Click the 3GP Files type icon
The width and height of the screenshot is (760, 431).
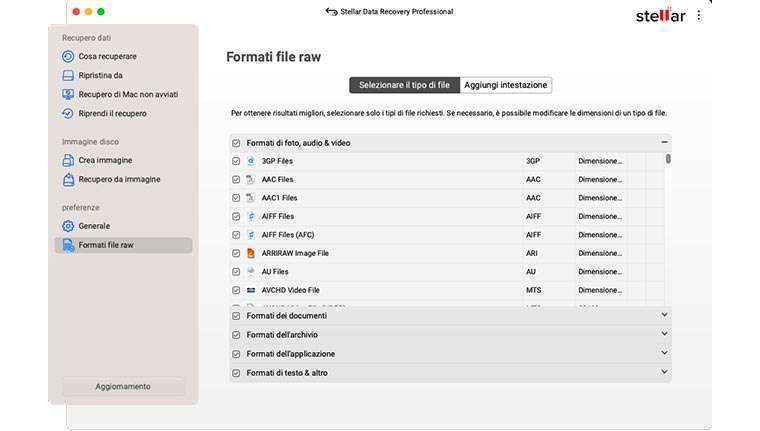pos(251,161)
